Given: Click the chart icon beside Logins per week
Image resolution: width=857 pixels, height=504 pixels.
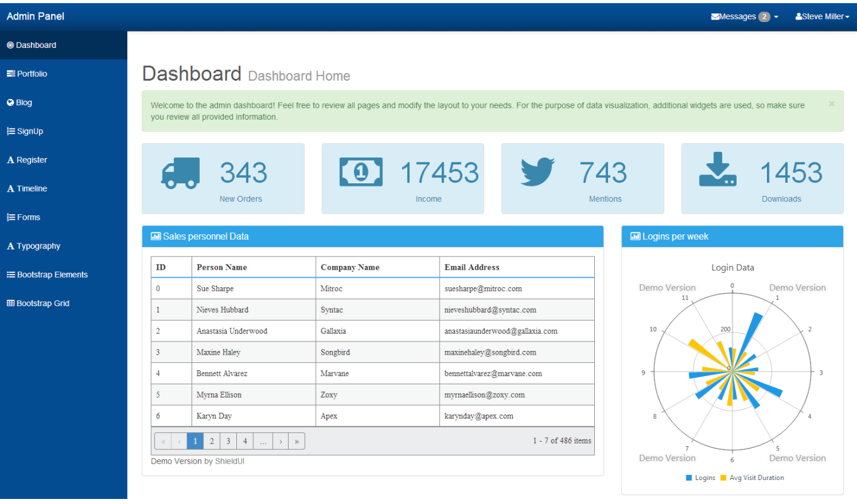Looking at the screenshot, I should pos(635,237).
